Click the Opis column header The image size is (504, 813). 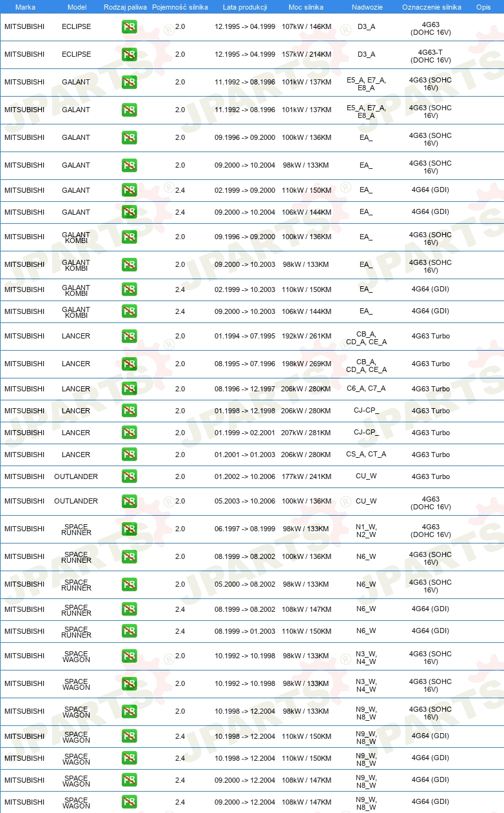point(483,7)
